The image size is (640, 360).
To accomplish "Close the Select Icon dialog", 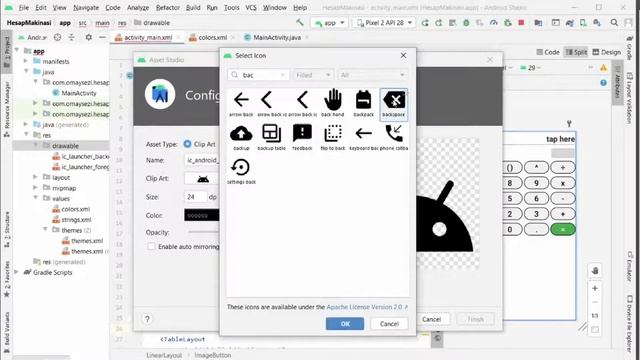I will [403, 55].
